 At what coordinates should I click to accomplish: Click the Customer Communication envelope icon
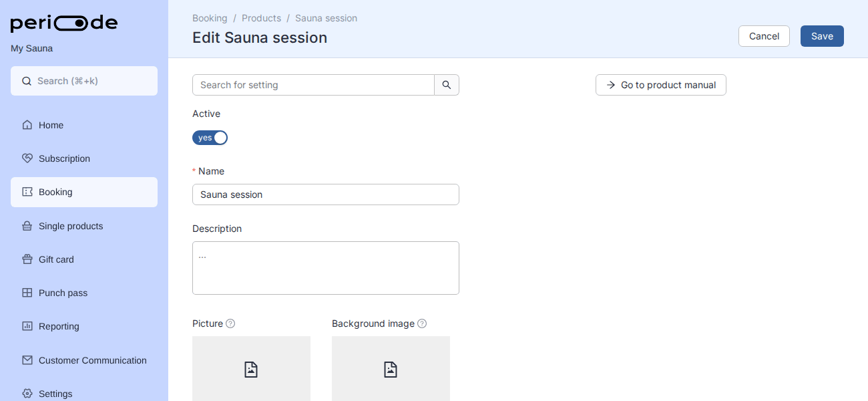tap(27, 360)
